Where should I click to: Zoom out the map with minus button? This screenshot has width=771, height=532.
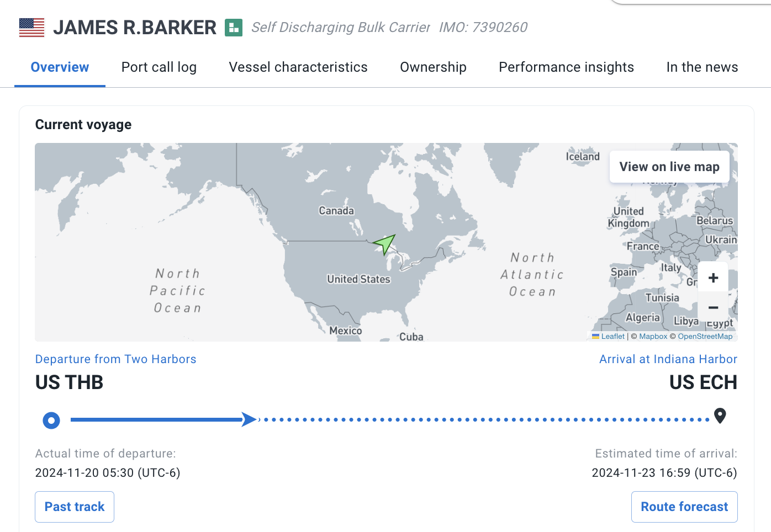pyautogui.click(x=713, y=307)
